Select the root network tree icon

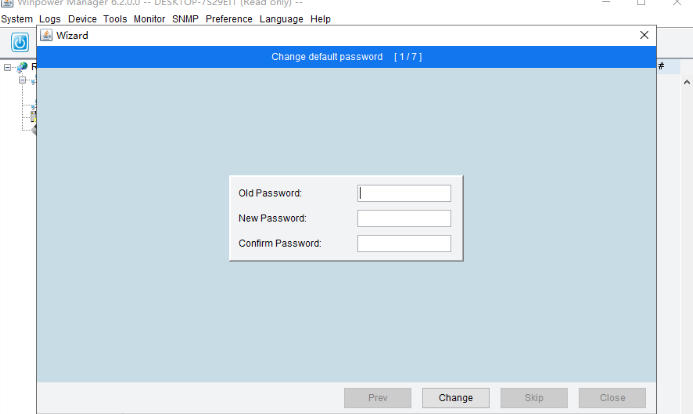pyautogui.click(x=22, y=67)
